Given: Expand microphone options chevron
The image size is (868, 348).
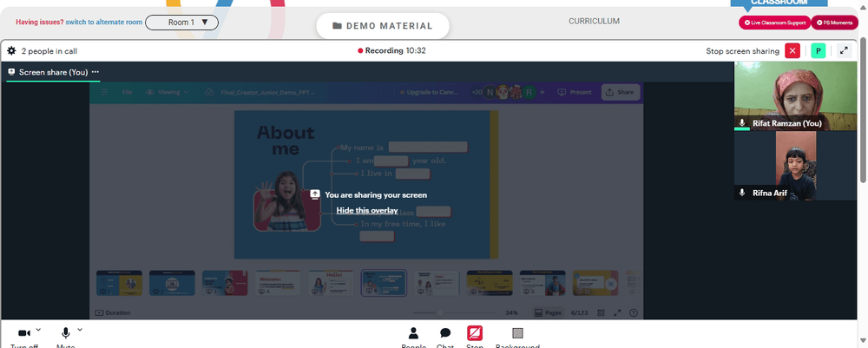Looking at the screenshot, I should tap(80, 330).
